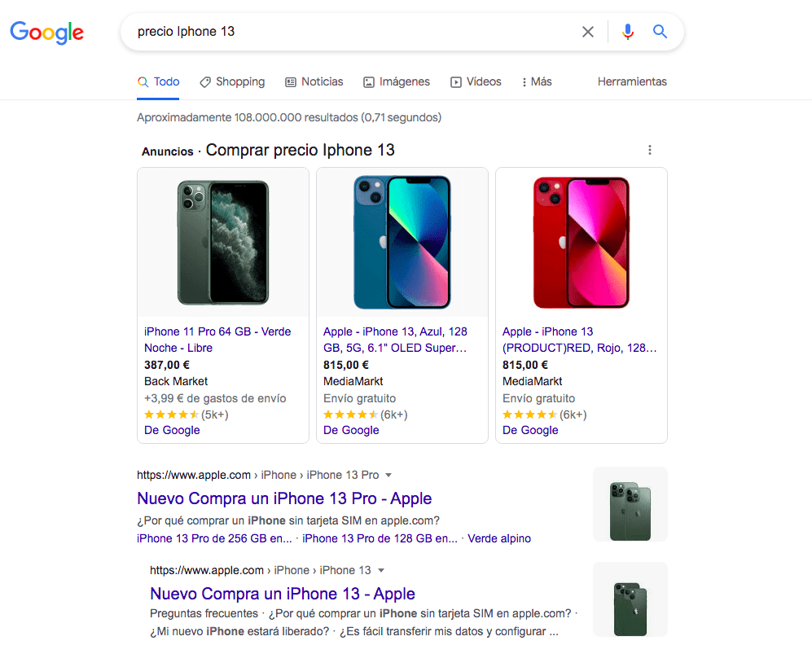Expand the dropdown arrow beside the iPhone 13 URL

tap(380, 570)
